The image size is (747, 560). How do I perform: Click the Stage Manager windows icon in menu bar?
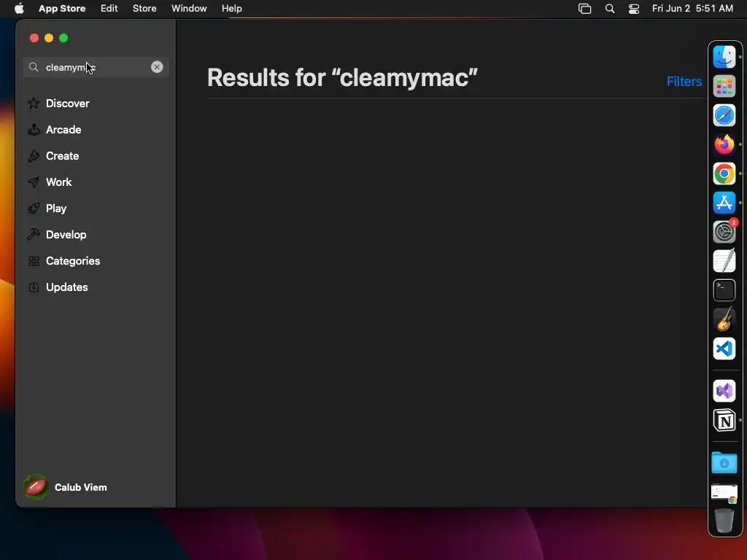pos(584,9)
